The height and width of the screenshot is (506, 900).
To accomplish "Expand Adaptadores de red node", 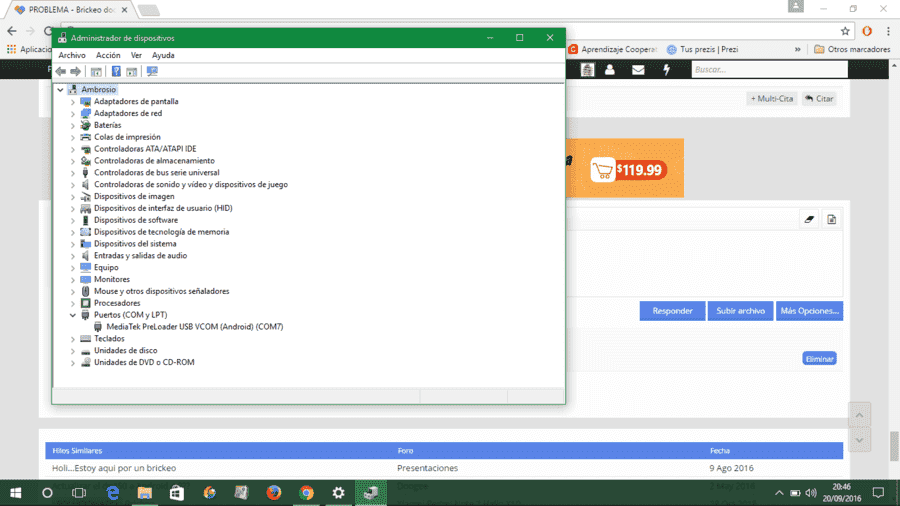I will coord(73,114).
